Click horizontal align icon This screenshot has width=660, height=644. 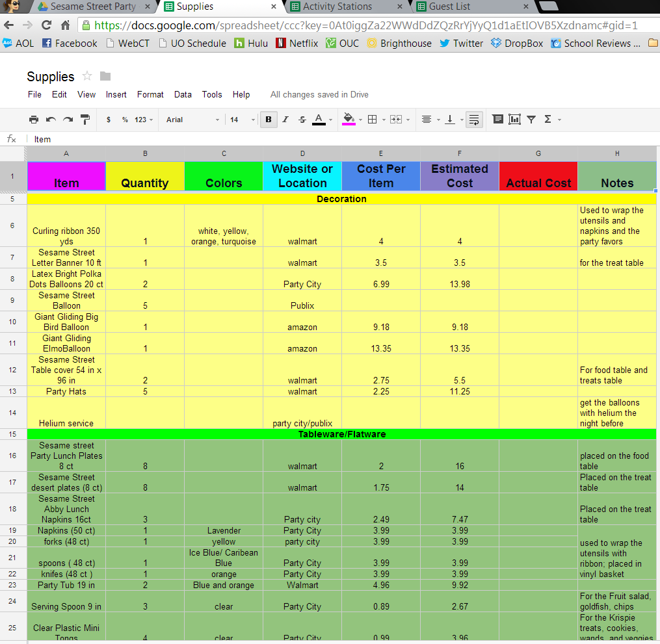coord(427,120)
